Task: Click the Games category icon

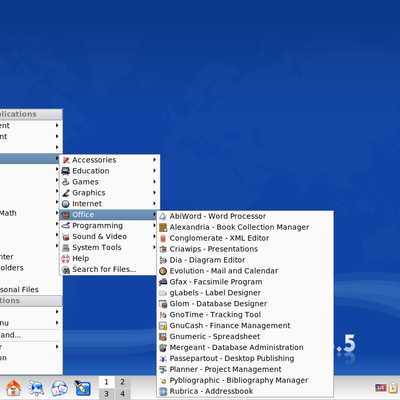Action: 66,182
